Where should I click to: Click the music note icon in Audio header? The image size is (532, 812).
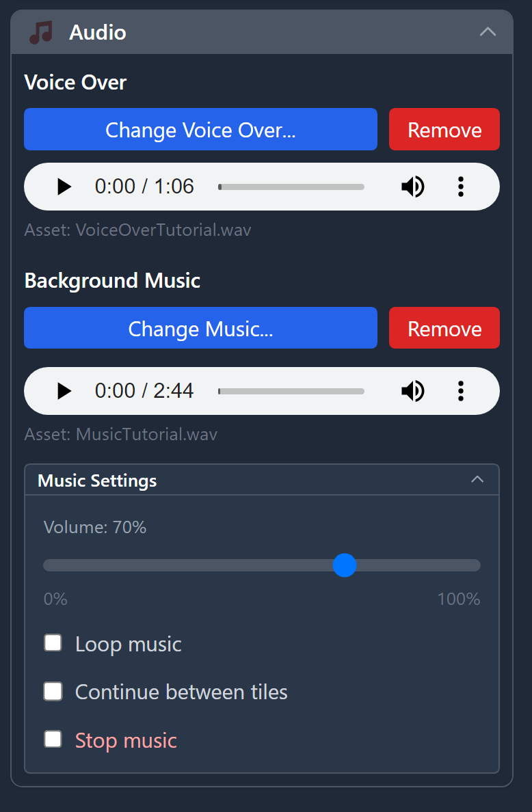pyautogui.click(x=40, y=31)
